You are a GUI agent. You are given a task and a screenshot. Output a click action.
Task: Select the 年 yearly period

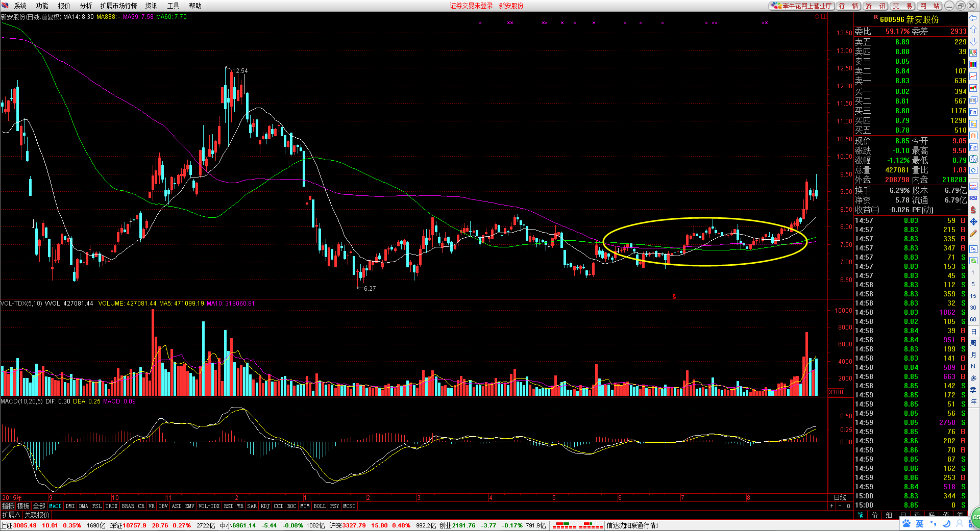coord(973,401)
